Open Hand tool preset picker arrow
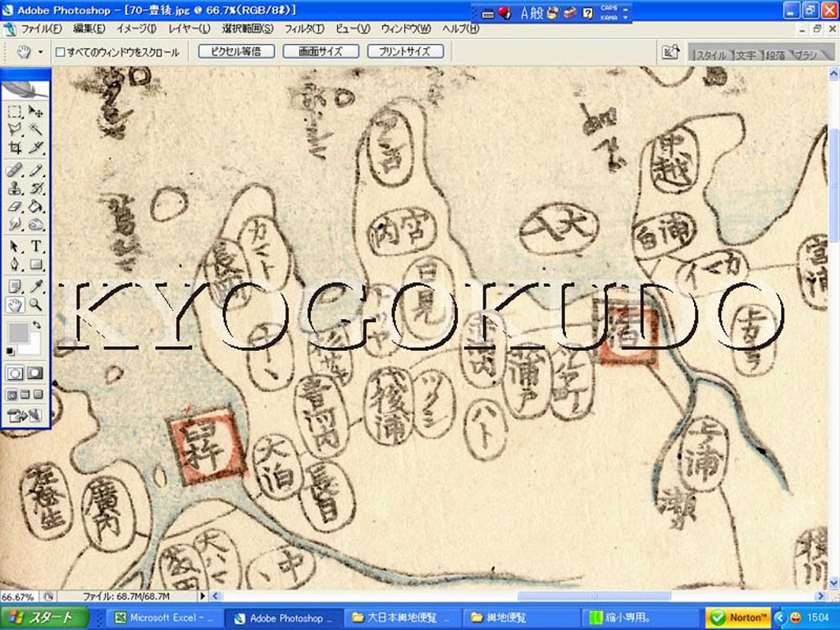The height and width of the screenshot is (630, 840). [40, 52]
